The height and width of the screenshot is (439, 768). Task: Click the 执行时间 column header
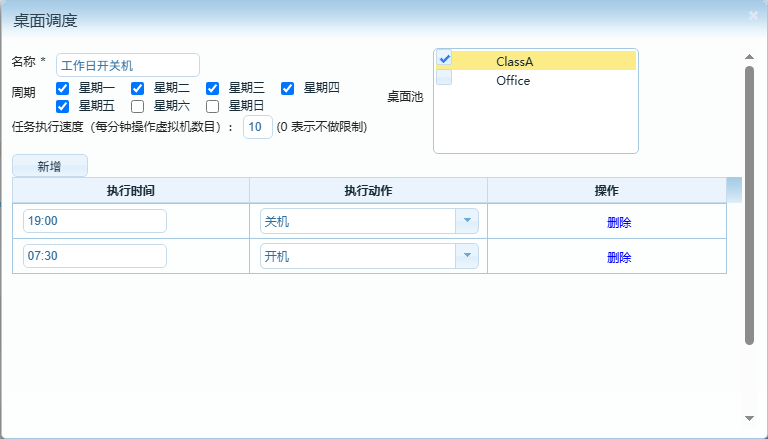pos(131,191)
